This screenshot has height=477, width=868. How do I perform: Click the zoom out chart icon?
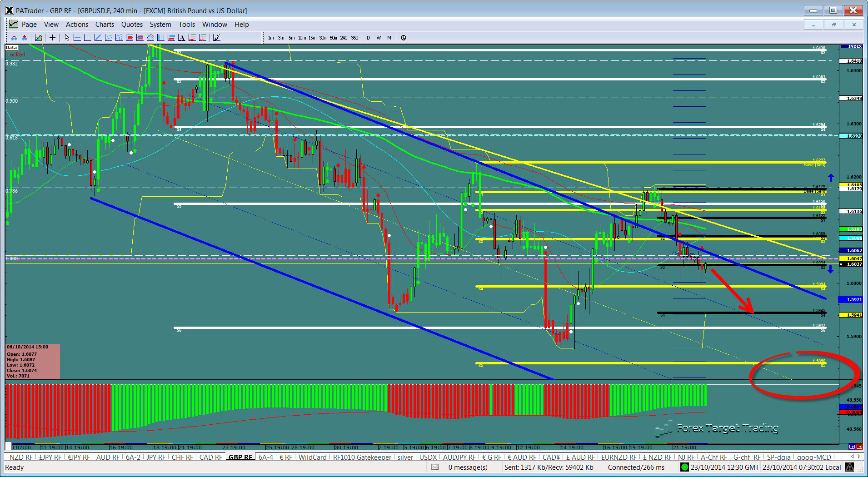[14, 38]
